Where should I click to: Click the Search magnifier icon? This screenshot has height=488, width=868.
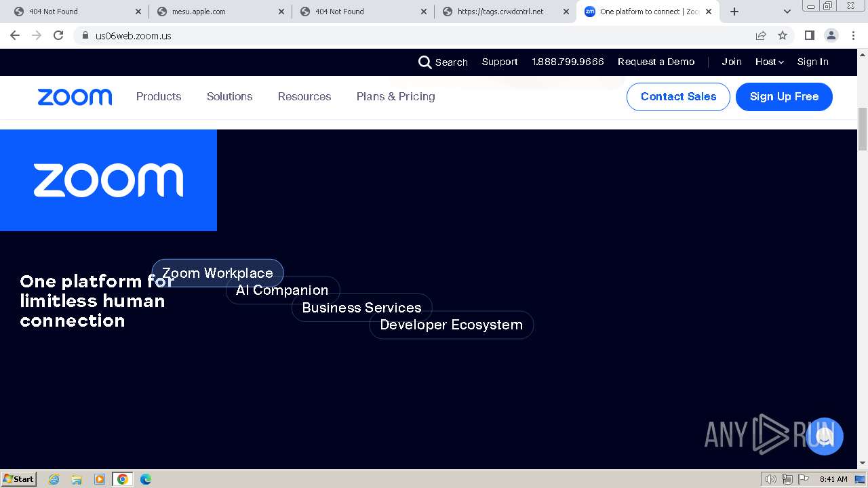[x=425, y=62]
